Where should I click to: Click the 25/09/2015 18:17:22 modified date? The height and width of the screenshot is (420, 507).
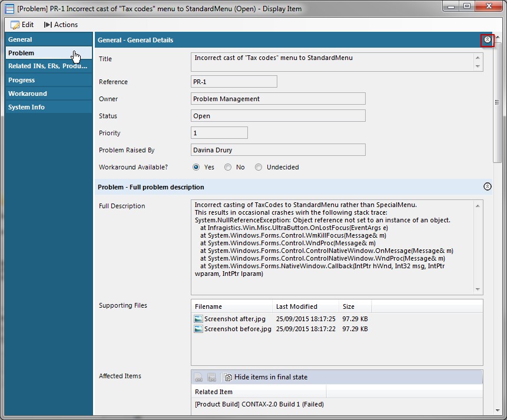click(x=306, y=329)
